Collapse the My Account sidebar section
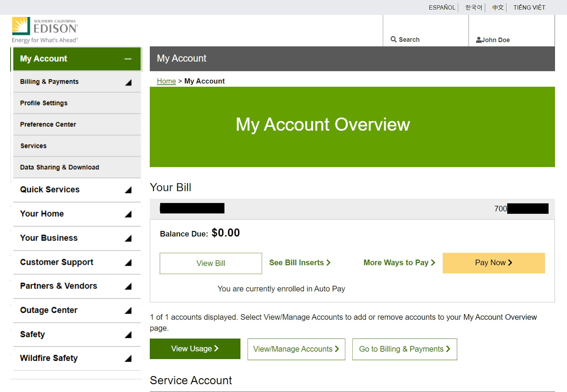 (128, 59)
